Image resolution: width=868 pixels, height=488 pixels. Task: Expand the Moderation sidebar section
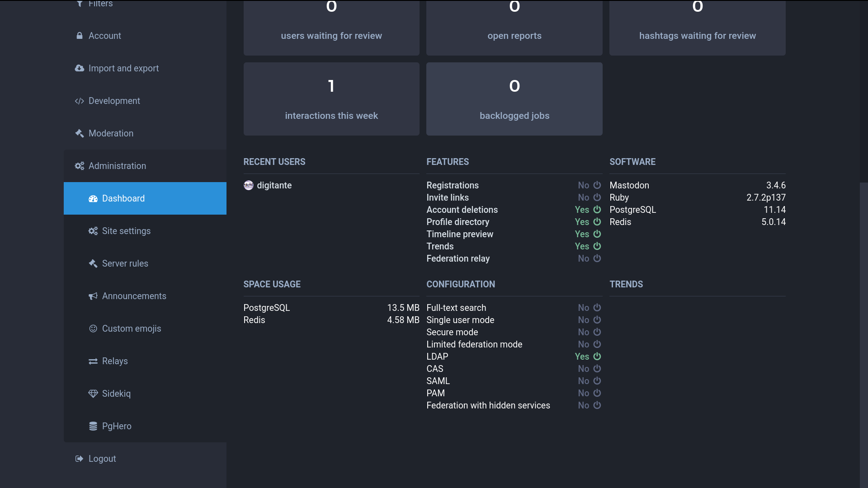point(111,133)
